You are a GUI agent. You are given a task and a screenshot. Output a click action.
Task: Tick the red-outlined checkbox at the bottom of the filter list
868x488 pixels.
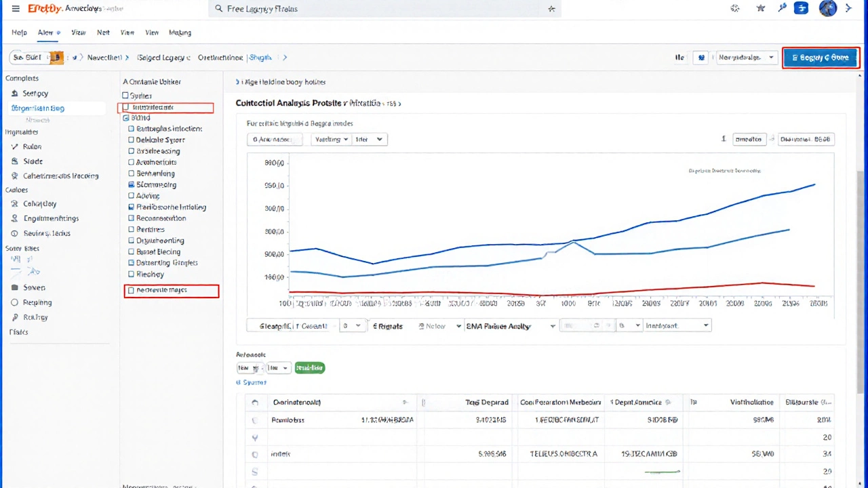click(x=132, y=291)
